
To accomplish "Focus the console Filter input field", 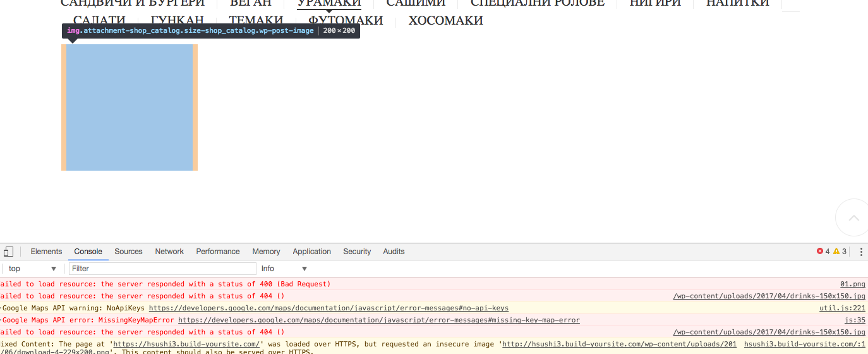I will point(162,269).
